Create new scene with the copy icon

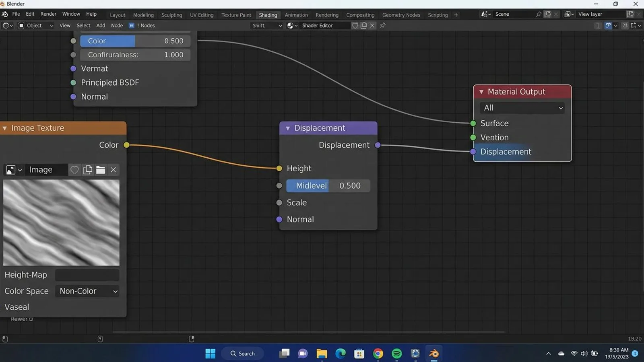pyautogui.click(x=547, y=14)
